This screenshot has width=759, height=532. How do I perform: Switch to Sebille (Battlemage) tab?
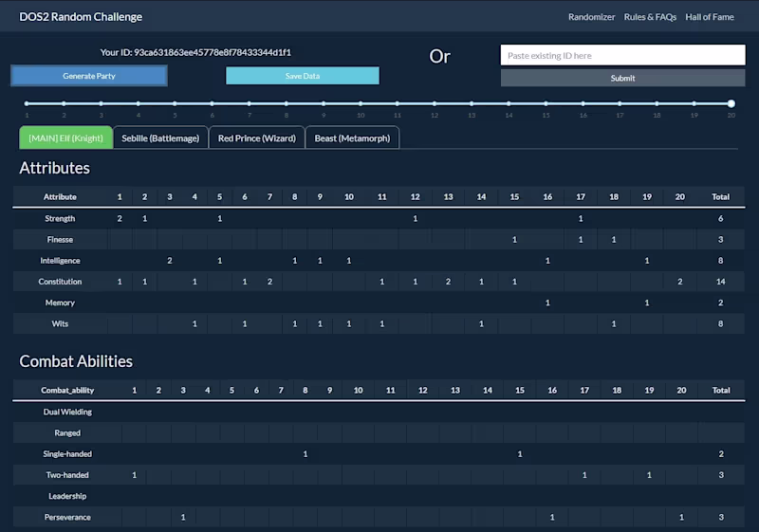[x=160, y=138]
